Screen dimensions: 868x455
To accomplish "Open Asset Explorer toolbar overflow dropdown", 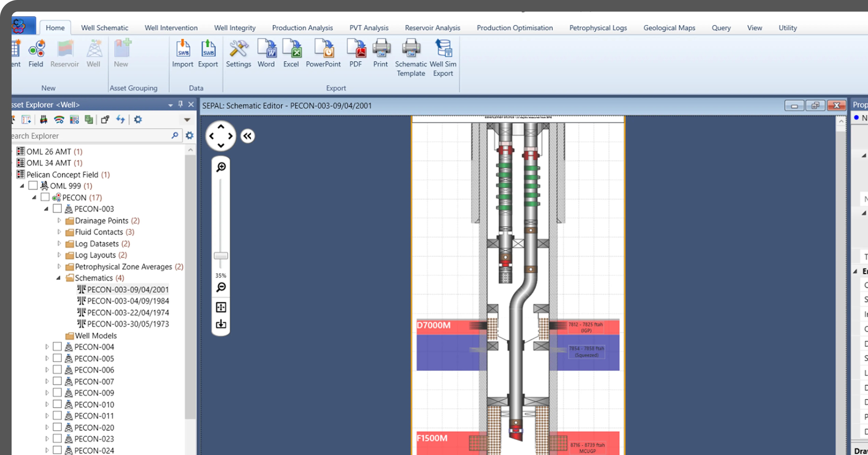I will coord(187,120).
